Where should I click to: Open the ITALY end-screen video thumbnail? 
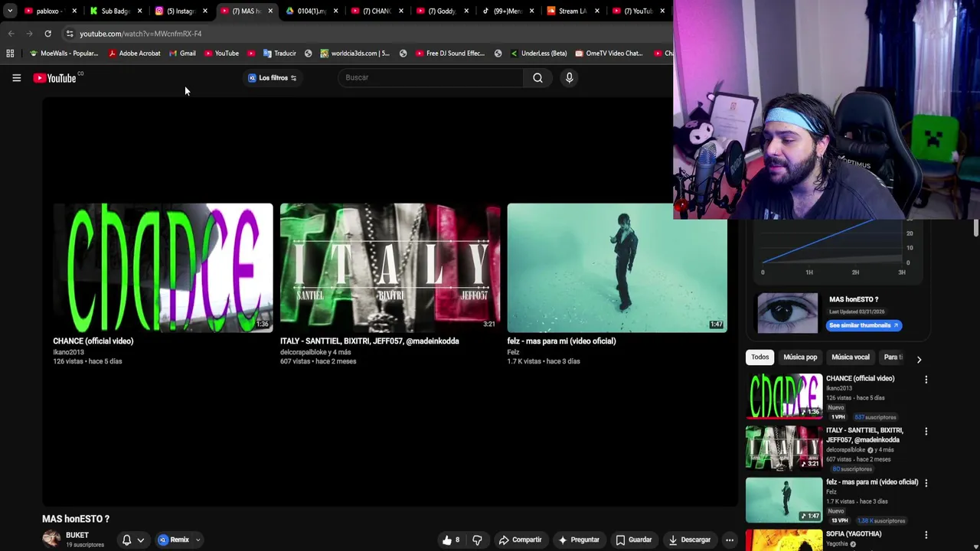pyautogui.click(x=390, y=268)
